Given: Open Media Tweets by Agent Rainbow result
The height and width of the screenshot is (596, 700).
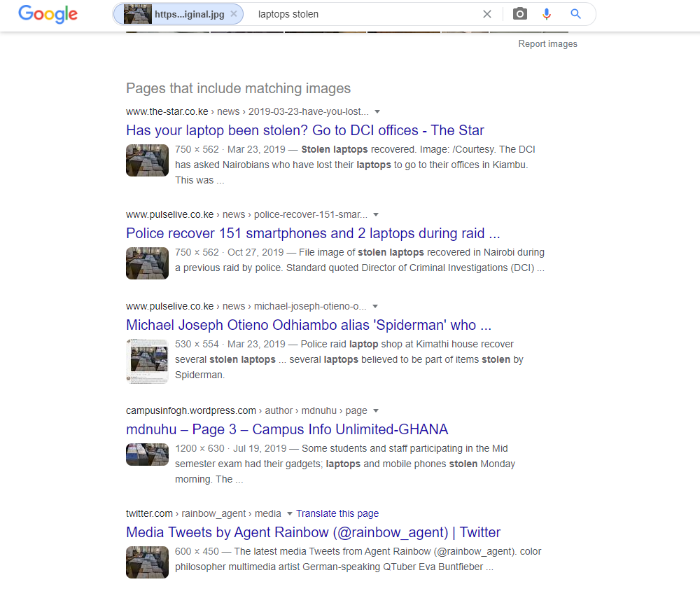Looking at the screenshot, I should (313, 532).
